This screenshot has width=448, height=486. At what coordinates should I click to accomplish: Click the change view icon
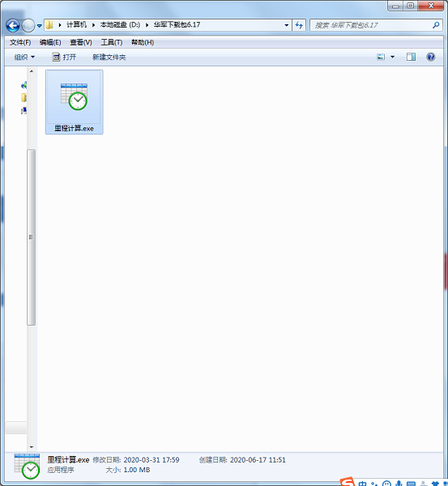(381, 57)
